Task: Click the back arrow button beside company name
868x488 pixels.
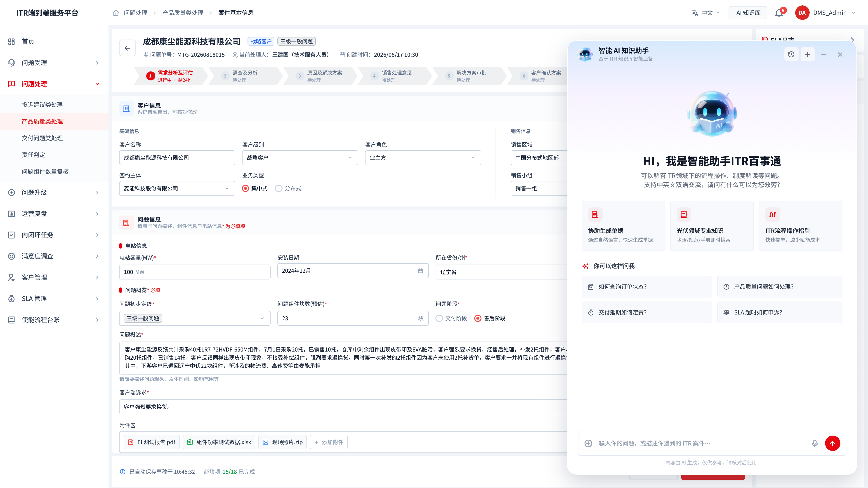Action: tap(127, 48)
